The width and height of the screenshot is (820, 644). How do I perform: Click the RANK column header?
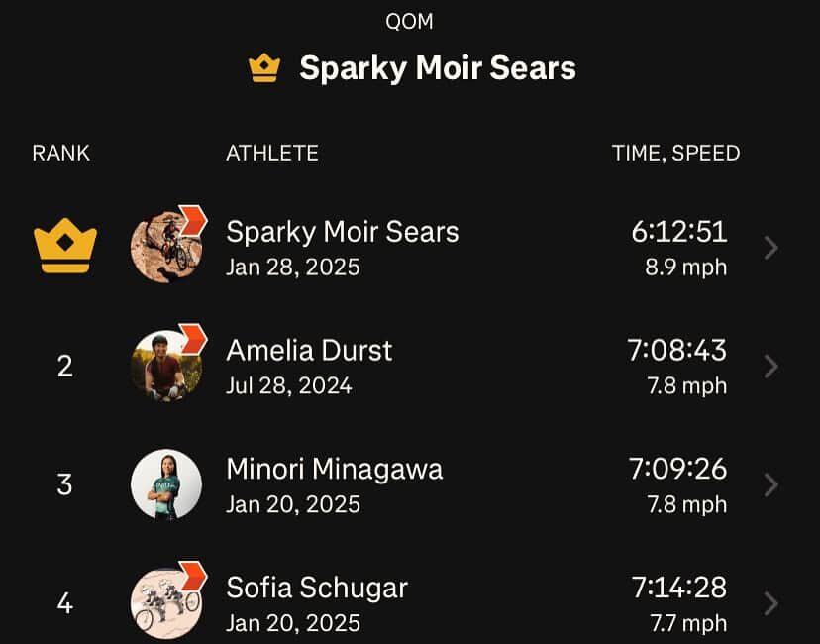click(x=59, y=153)
